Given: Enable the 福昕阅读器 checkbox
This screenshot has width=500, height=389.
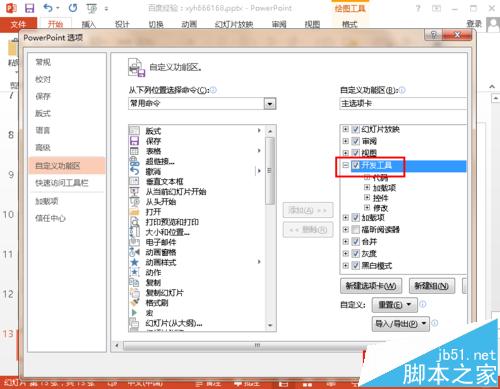Looking at the screenshot, I should tap(356, 230).
